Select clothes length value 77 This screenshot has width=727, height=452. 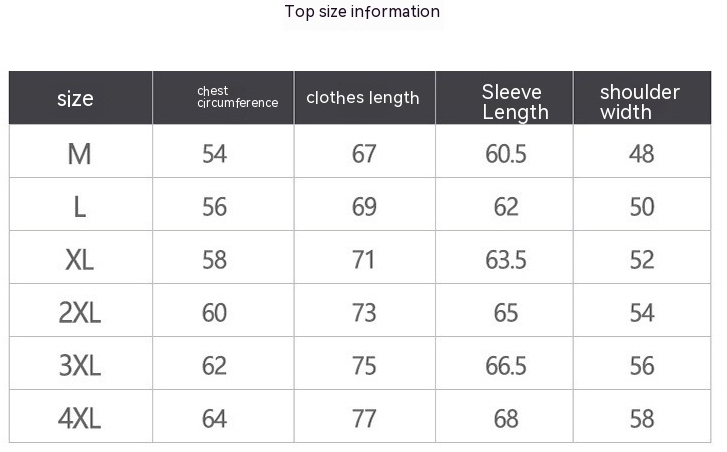[364, 419]
